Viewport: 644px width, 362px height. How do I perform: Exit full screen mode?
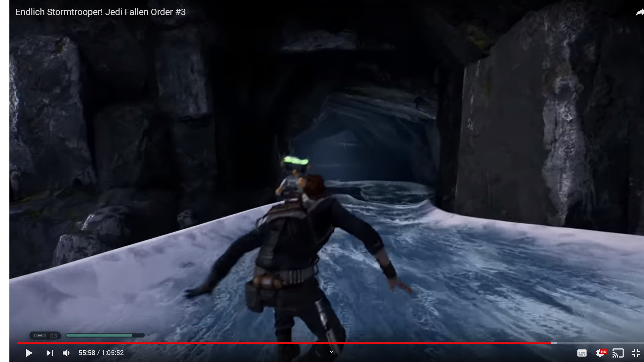[x=636, y=353]
